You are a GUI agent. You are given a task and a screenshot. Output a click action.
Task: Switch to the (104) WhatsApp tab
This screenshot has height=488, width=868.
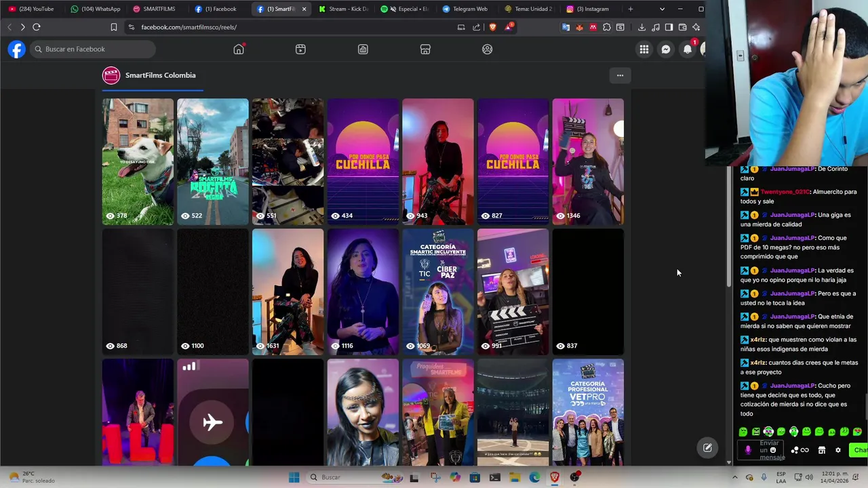[96, 9]
